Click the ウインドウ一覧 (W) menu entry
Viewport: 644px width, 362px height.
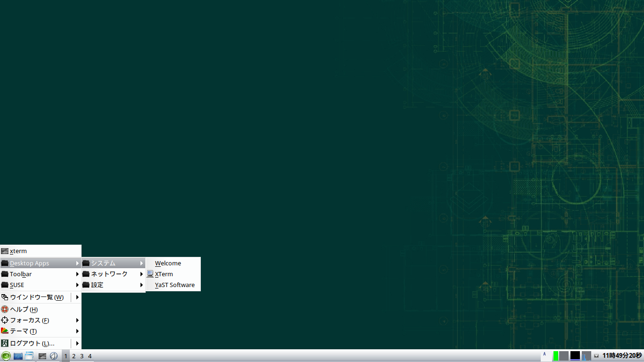point(36,297)
